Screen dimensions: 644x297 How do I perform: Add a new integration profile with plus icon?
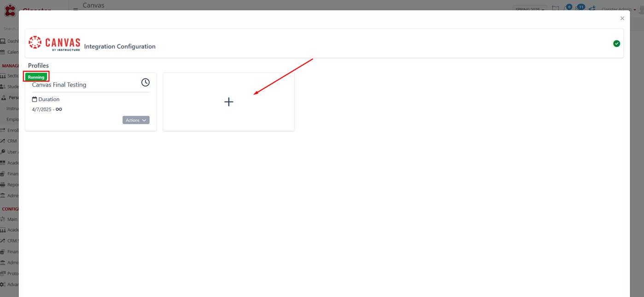tap(229, 102)
